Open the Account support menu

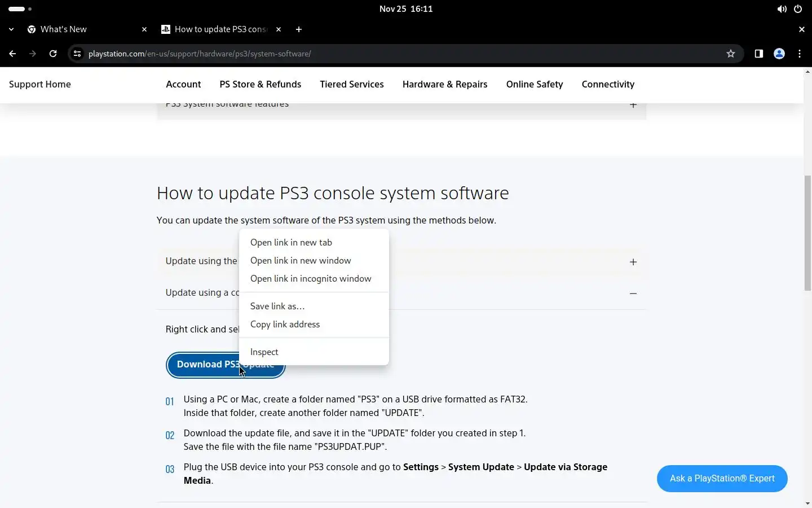pos(183,84)
